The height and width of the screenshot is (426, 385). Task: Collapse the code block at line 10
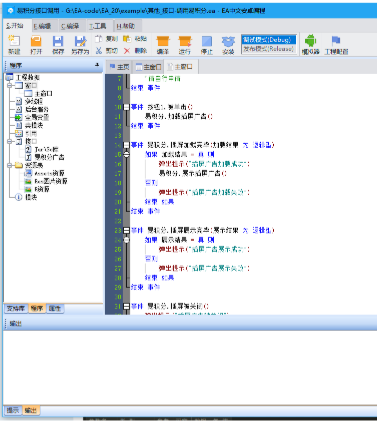pyautogui.click(x=126, y=107)
